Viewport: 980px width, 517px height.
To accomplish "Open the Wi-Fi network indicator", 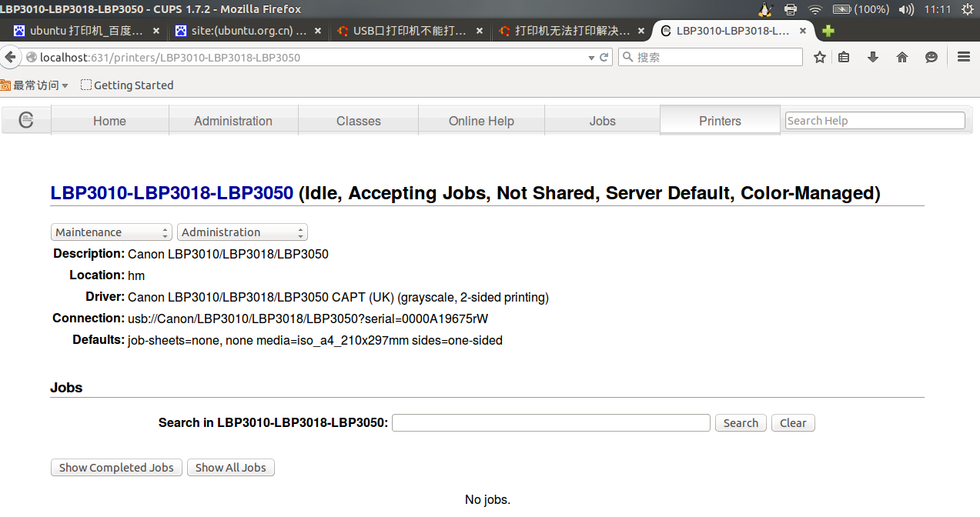I will [x=815, y=9].
